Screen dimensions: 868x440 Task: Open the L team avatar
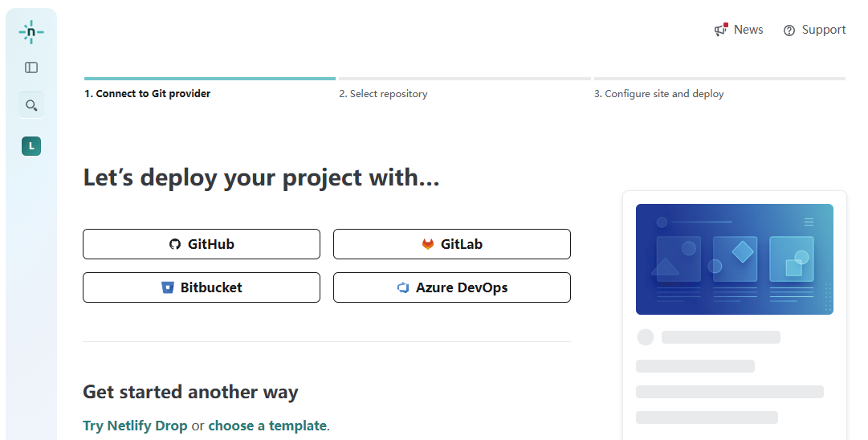click(31, 146)
